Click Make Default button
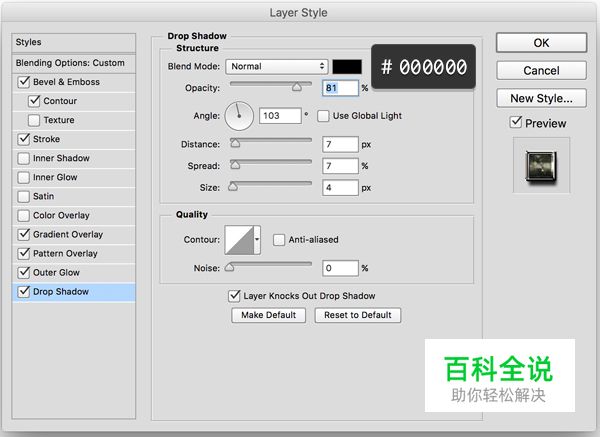This screenshot has width=600, height=437. [x=268, y=315]
